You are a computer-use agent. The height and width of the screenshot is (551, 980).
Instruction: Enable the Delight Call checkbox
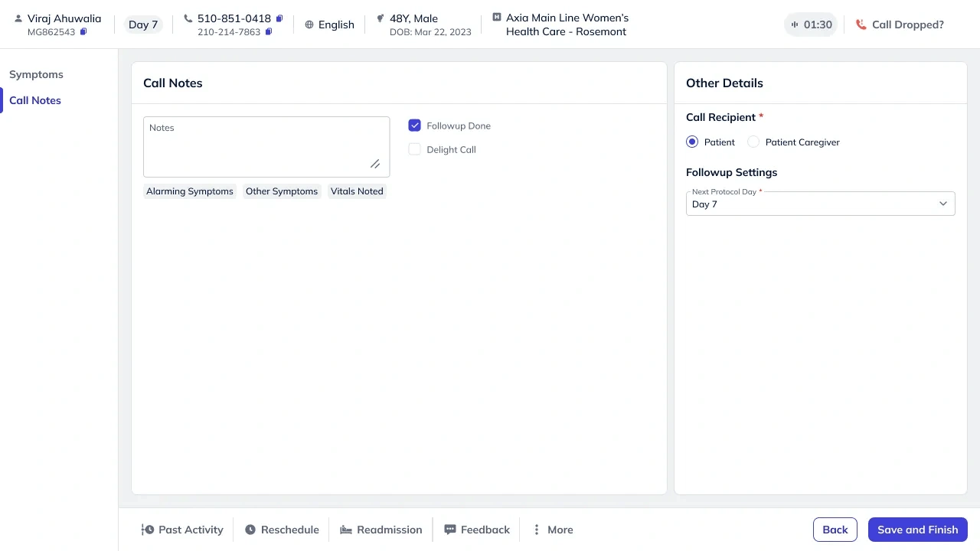[415, 149]
